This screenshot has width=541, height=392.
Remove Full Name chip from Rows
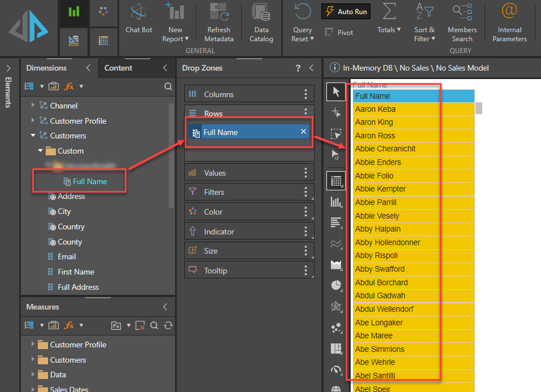303,132
